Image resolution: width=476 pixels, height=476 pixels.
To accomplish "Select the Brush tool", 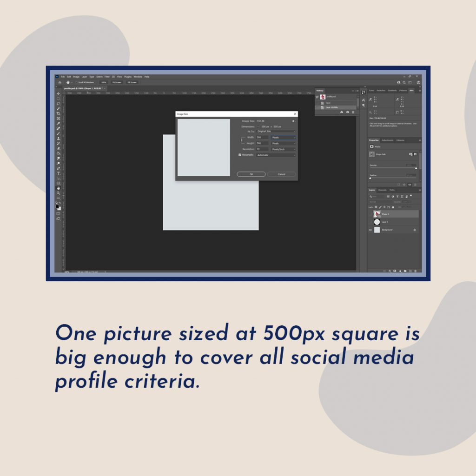I will tap(58, 133).
